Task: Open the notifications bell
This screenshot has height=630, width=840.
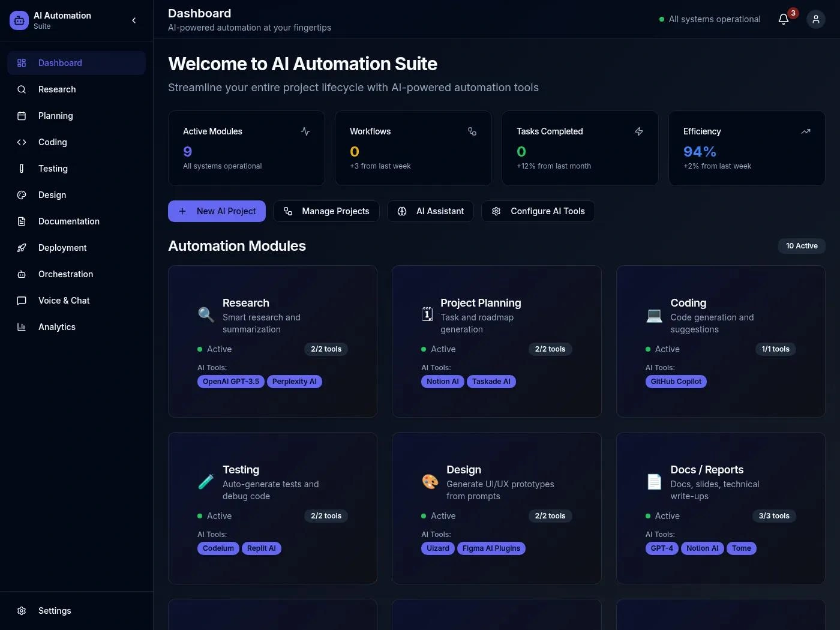Action: coord(784,19)
